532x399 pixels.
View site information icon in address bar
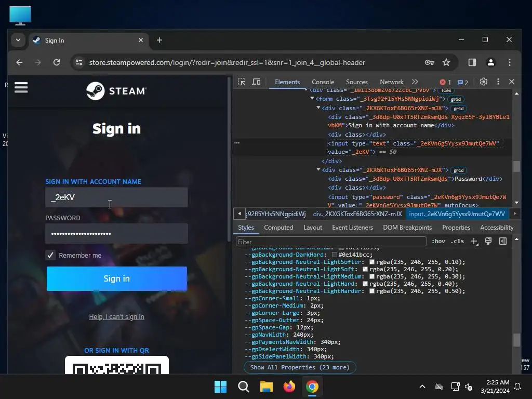tap(79, 62)
